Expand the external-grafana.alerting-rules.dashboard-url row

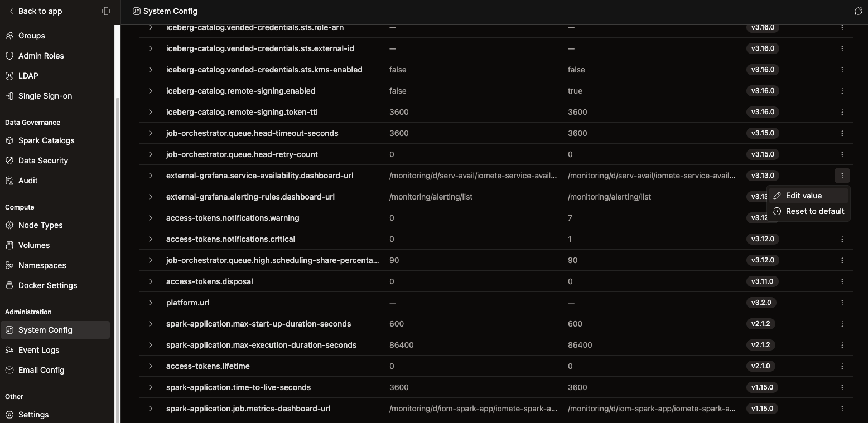(x=151, y=197)
